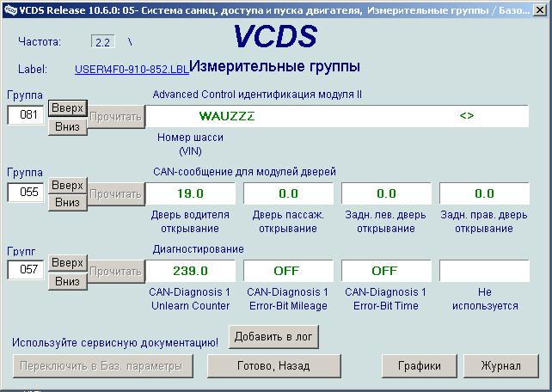Click the VCDS icon in title bar
This screenshot has width=552, height=392.
coord(9,9)
